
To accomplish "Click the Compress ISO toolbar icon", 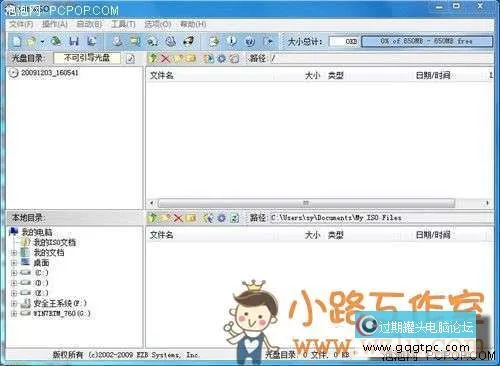I will pos(135,41).
